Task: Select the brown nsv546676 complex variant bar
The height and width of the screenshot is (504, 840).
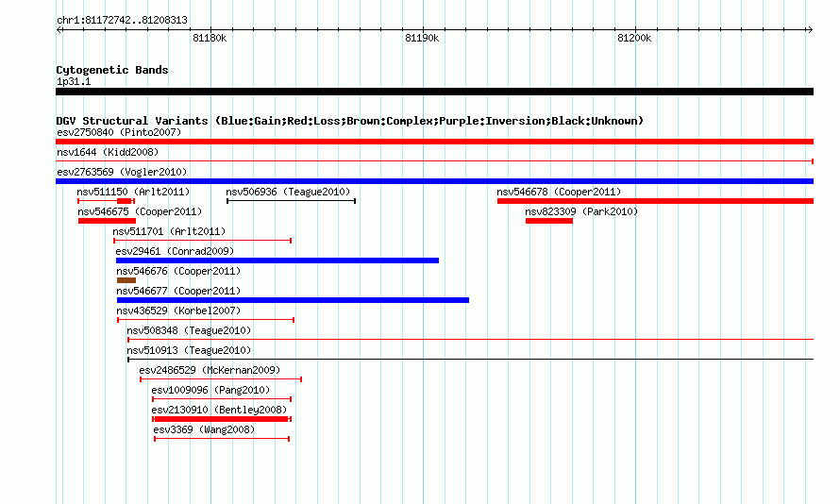Action: [126, 280]
